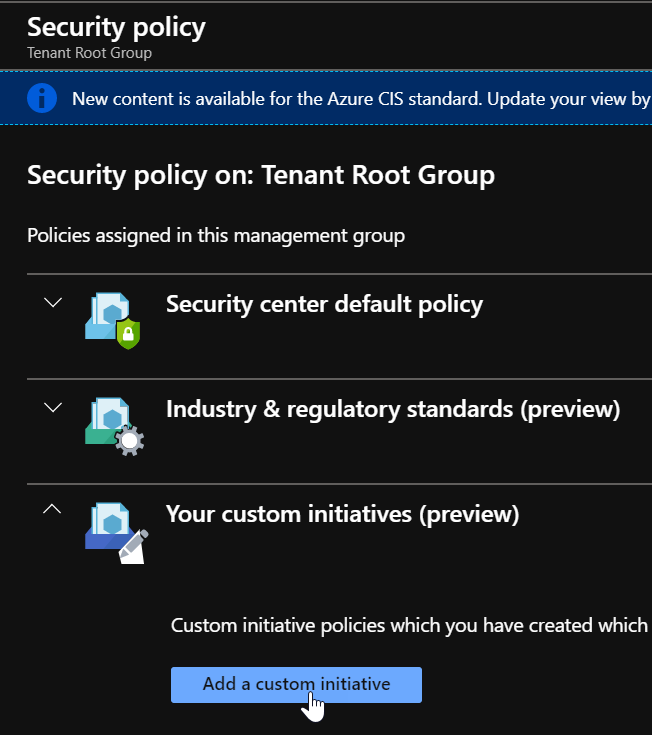This screenshot has width=652, height=735.
Task: Click 'Security policy on: Tenant Root Group' heading
Action: [260, 176]
